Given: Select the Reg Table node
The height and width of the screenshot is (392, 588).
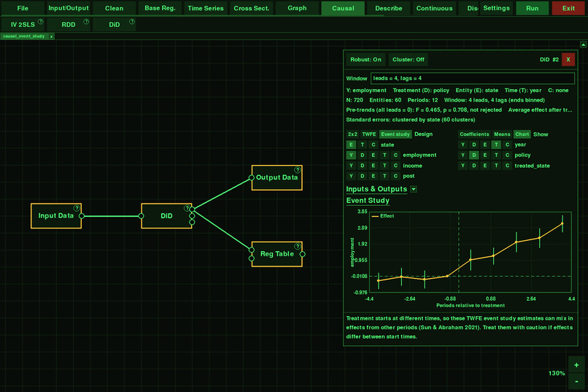Looking at the screenshot, I should coord(276,254).
